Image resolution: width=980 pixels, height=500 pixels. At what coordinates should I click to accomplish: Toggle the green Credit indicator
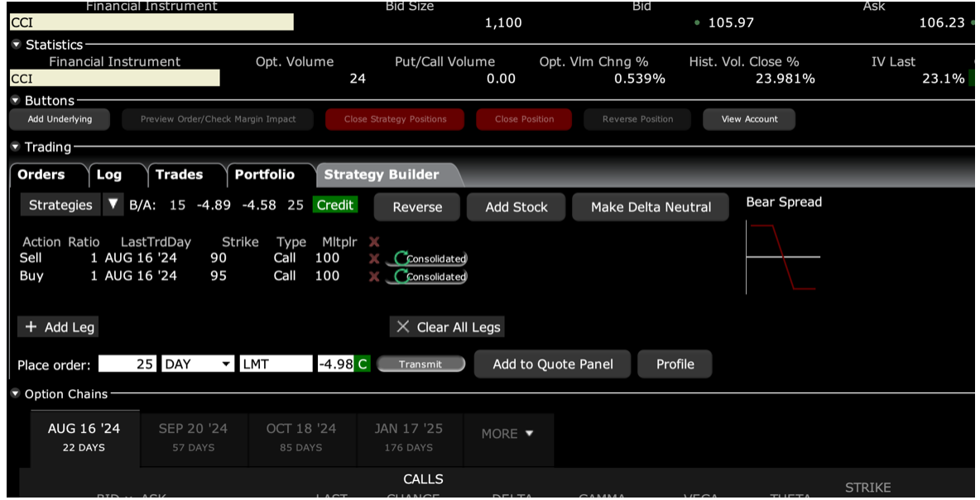click(335, 205)
